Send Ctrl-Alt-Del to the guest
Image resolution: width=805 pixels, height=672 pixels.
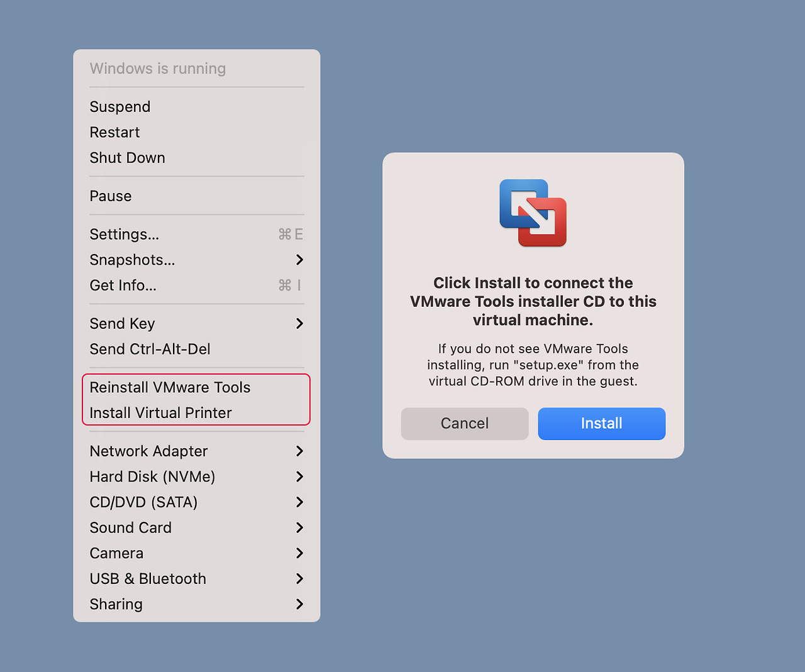point(149,349)
